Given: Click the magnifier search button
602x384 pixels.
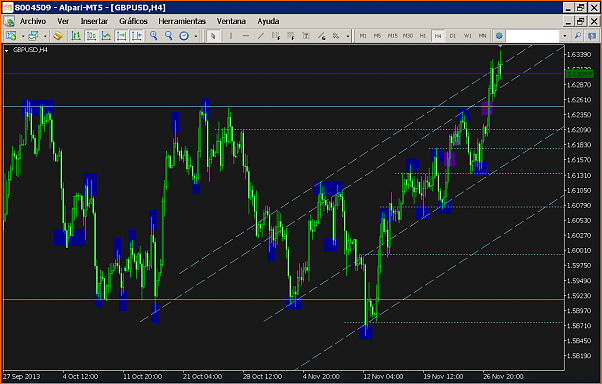Looking at the screenshot, I should point(577,36).
